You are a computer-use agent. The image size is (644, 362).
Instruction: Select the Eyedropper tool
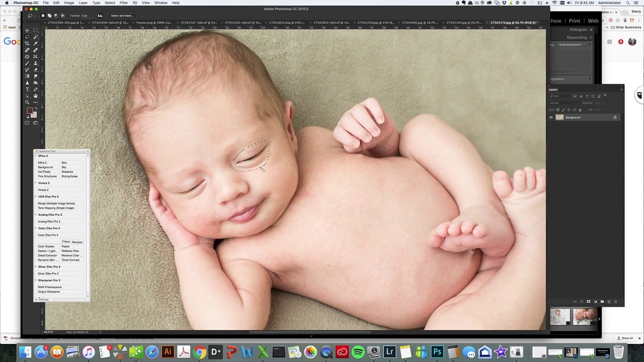pyautogui.click(x=35, y=43)
